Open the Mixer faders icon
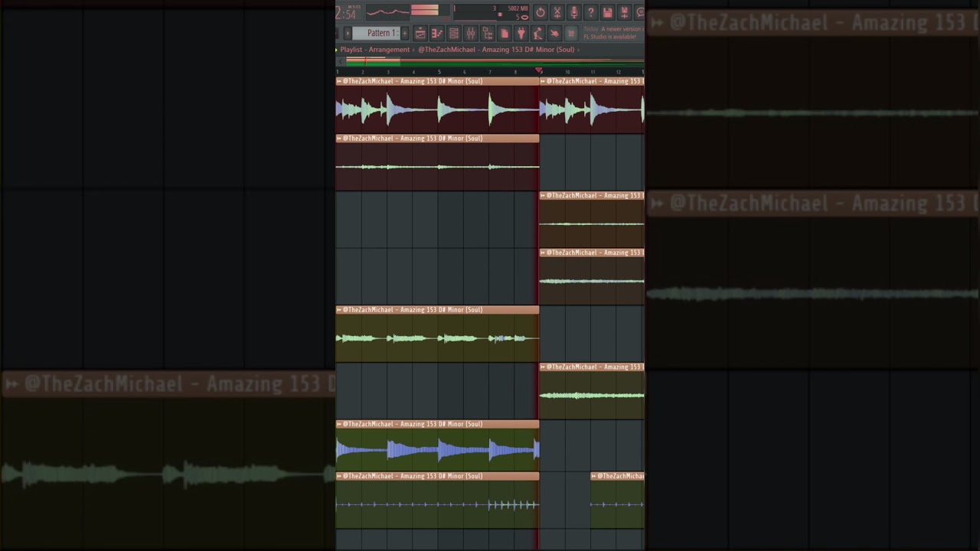This screenshot has width=980, height=551. 471,34
